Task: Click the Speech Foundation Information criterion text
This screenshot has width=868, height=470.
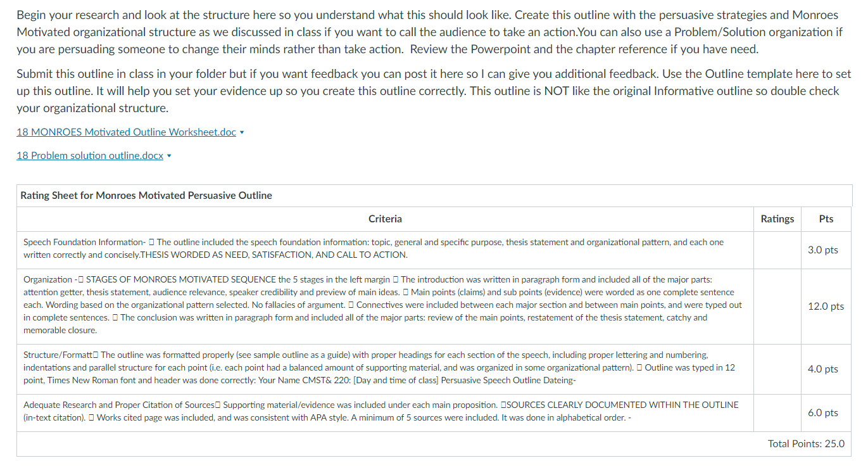Action: (x=374, y=248)
